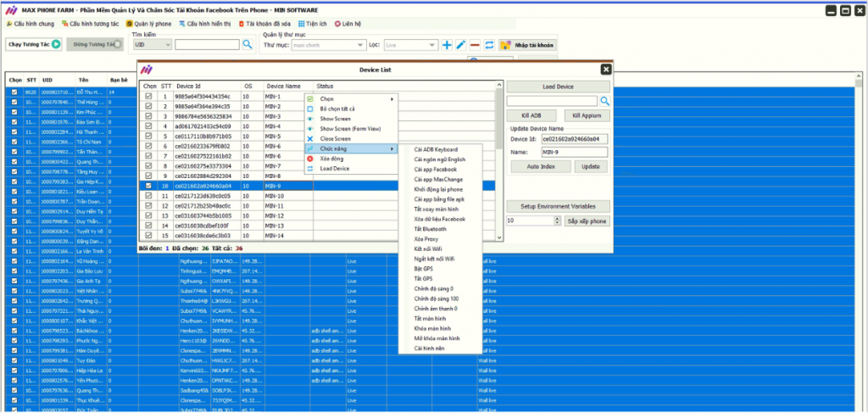Open the Lọc filter dropdown
868x413 pixels.
point(411,45)
